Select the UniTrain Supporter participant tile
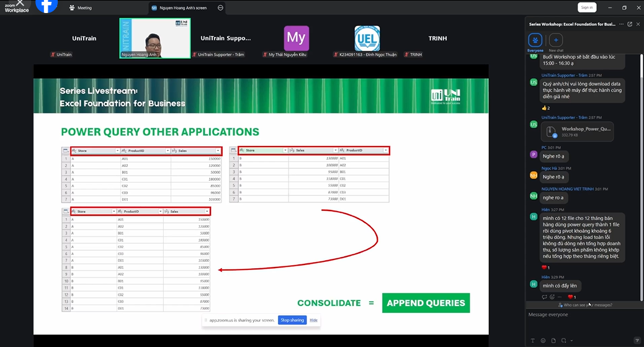The height and width of the screenshot is (347, 644). [x=225, y=38]
